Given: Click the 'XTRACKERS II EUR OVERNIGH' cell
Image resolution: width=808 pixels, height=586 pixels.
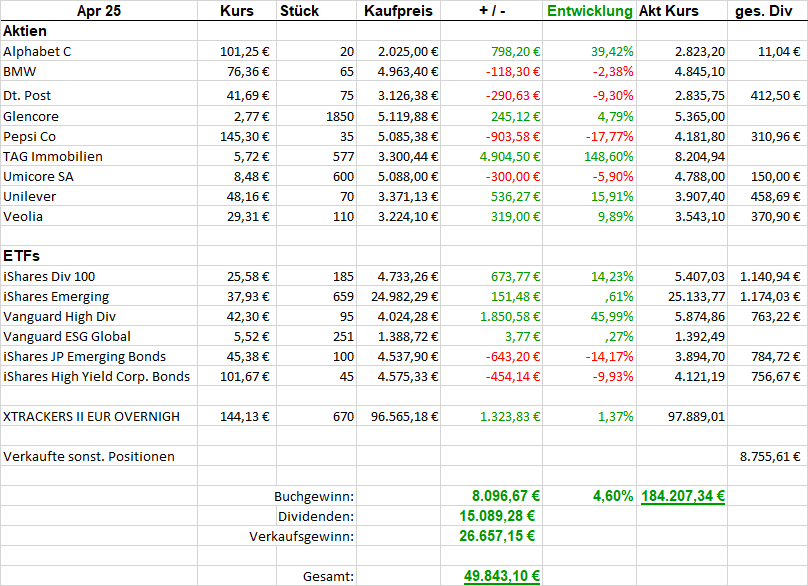Looking at the screenshot, I should point(92,416).
